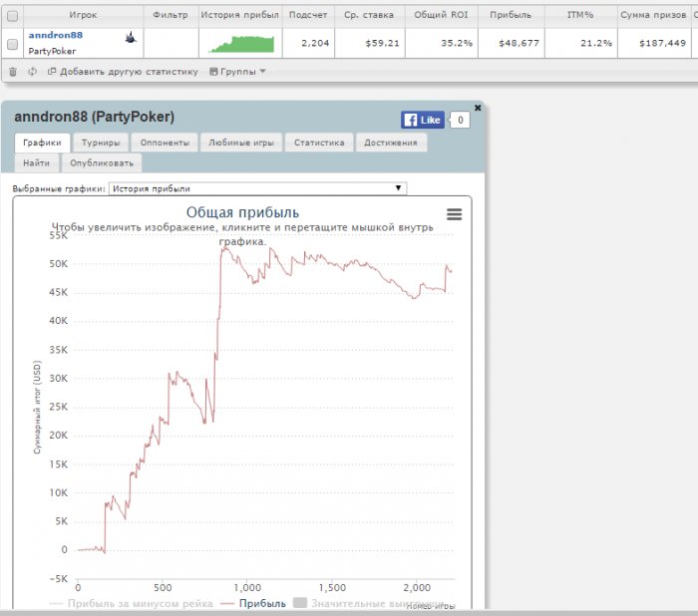The width and height of the screenshot is (698, 616).
Task: Click the shark icon beside anndron88
Action: (131, 38)
